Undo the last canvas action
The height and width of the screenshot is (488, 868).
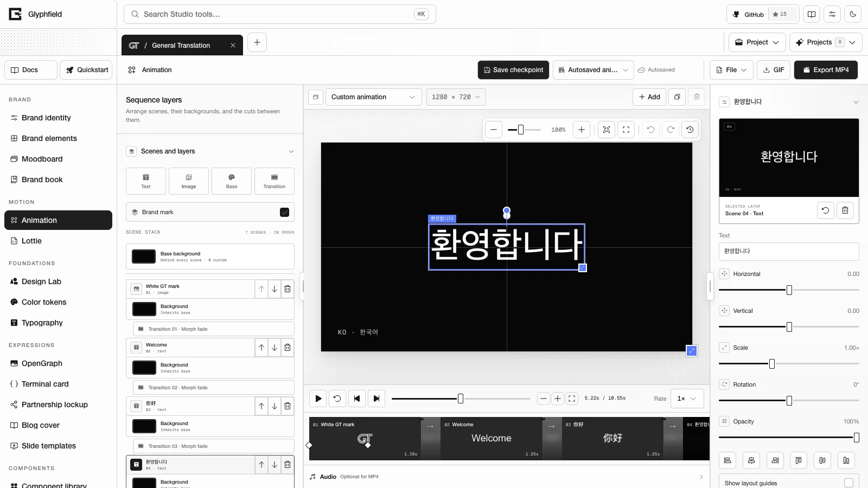(651, 130)
